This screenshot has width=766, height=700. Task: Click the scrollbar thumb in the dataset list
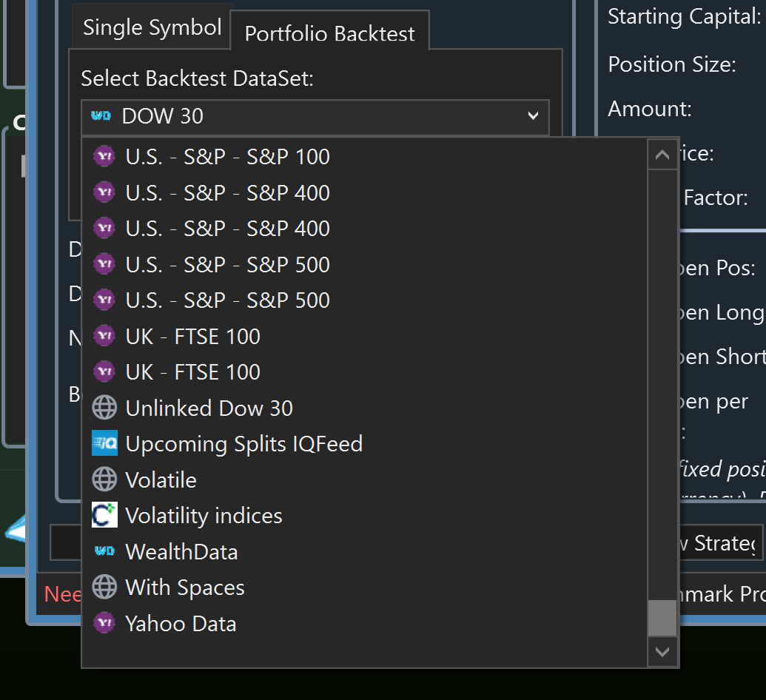click(x=662, y=619)
